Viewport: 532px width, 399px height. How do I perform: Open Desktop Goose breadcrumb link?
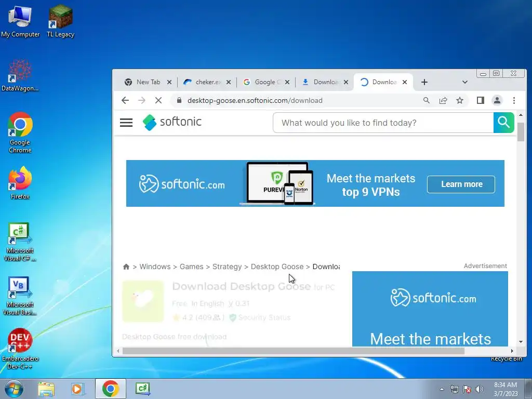point(277,267)
